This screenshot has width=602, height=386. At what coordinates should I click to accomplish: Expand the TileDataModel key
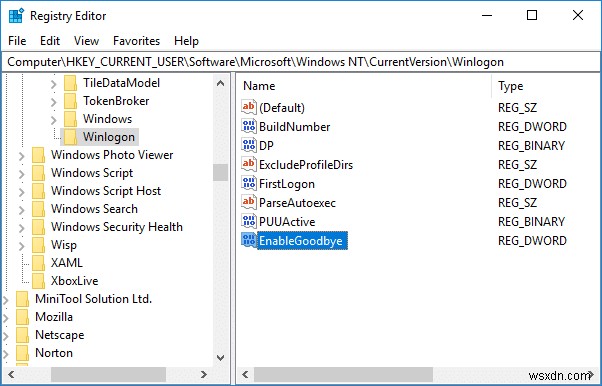coord(53,84)
